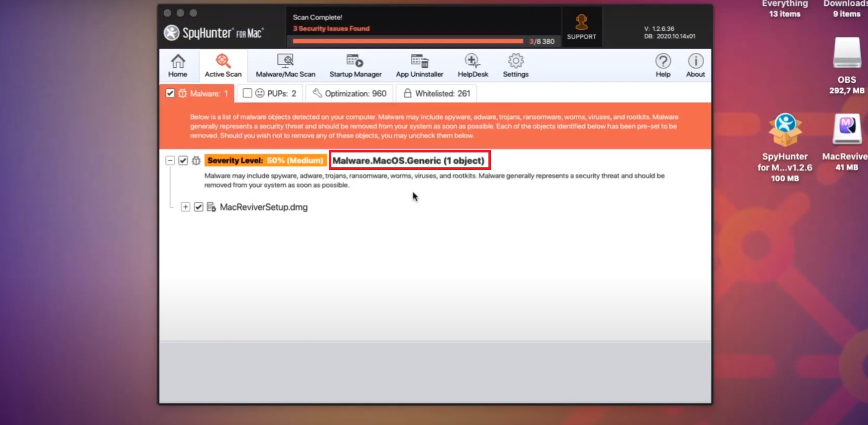The height and width of the screenshot is (425, 868).
Task: Click the Severity Level 50% (Medium) label
Action: 266,161
